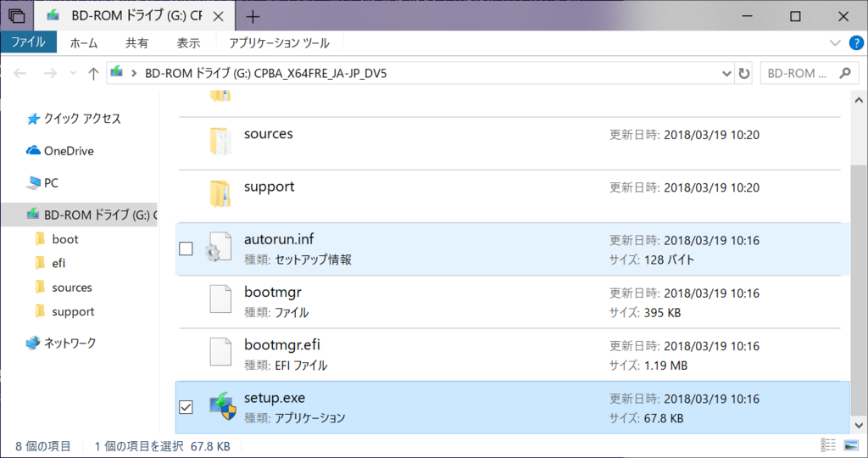The height and width of the screenshot is (458, 868).
Task: Go back with the left arrow
Action: 20,73
